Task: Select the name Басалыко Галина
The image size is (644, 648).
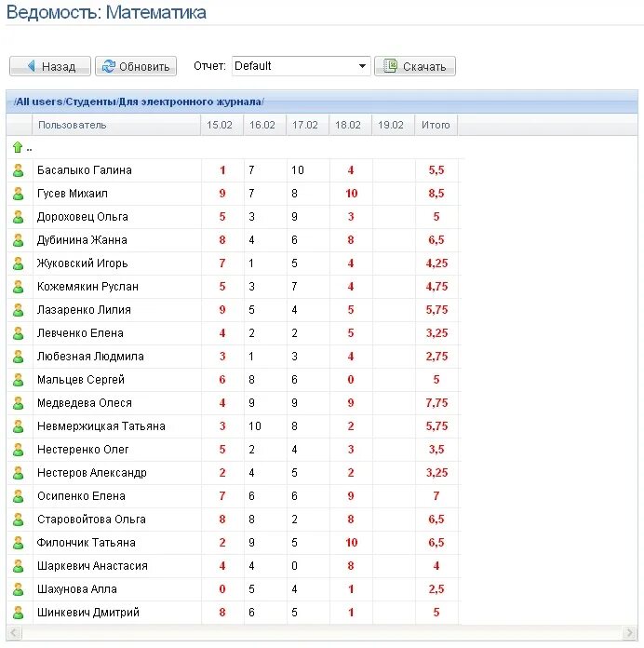Action: pyautogui.click(x=85, y=170)
